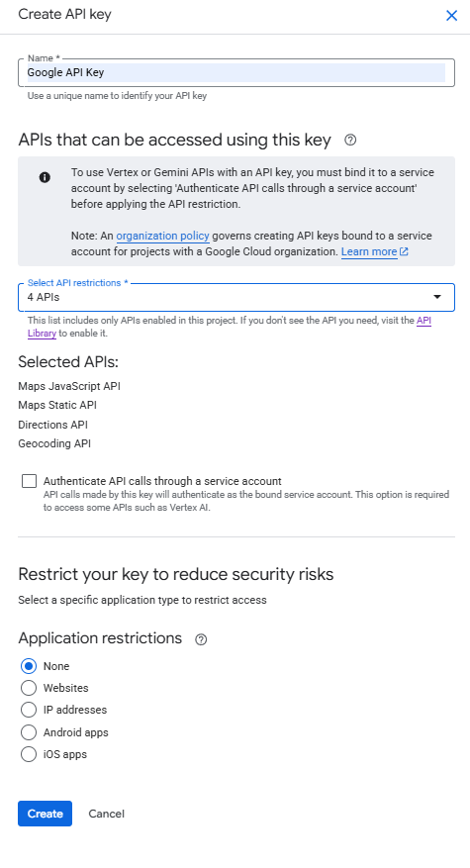The image size is (470, 868).
Task: Choose Android apps restriction
Action: (x=29, y=732)
